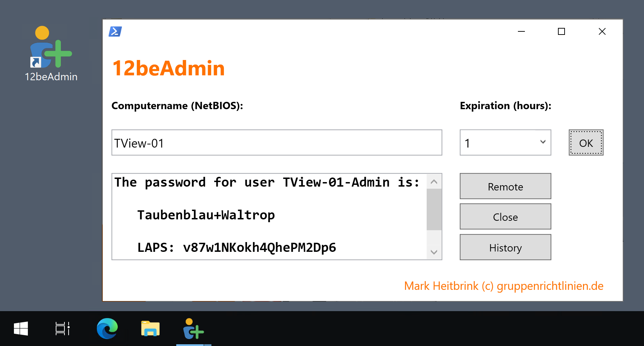Click the Expiration (hours) label

pos(506,106)
